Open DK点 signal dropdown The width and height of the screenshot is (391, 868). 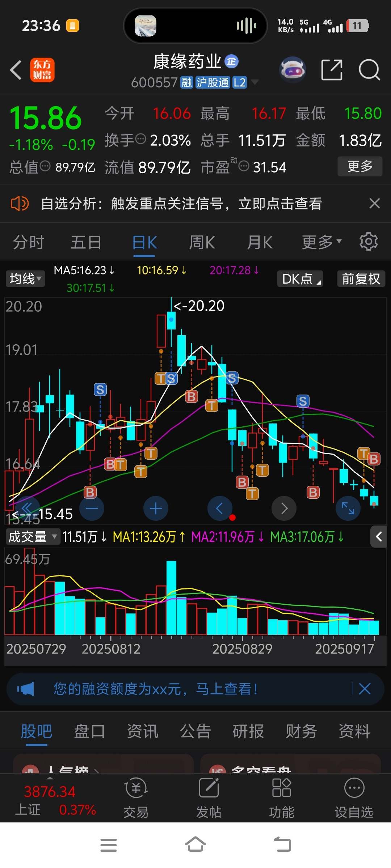coord(300,279)
